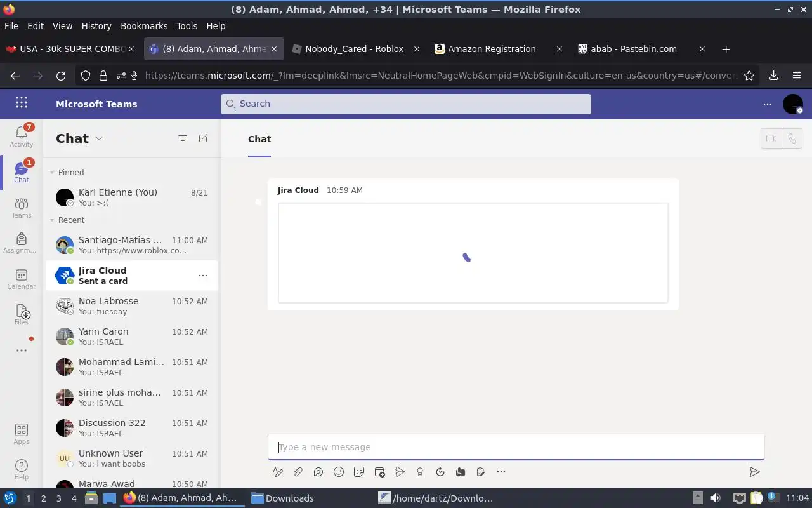This screenshot has height=508, width=812.
Task: Open Firefox downloads panel
Action: [x=773, y=76]
